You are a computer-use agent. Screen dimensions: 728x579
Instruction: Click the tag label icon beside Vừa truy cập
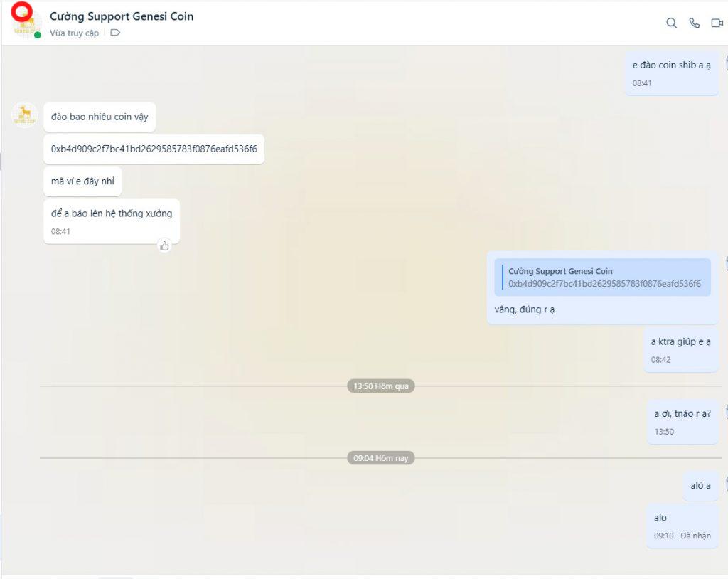[115, 33]
